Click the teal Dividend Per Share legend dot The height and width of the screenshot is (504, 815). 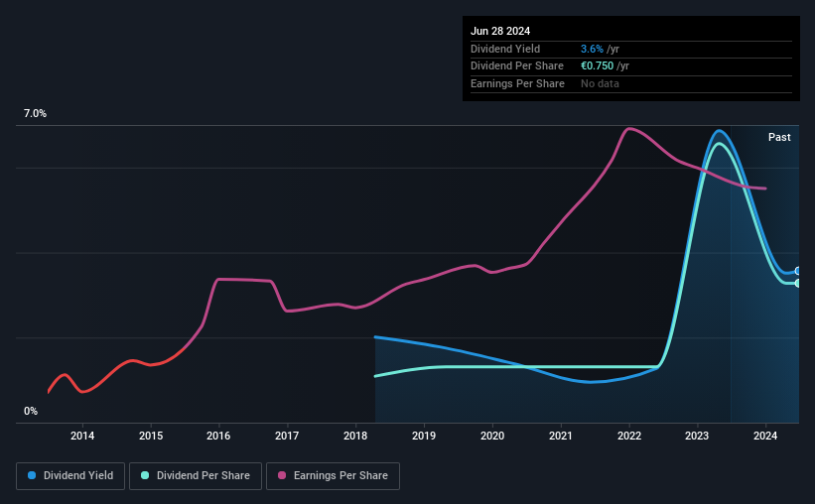tap(145, 475)
